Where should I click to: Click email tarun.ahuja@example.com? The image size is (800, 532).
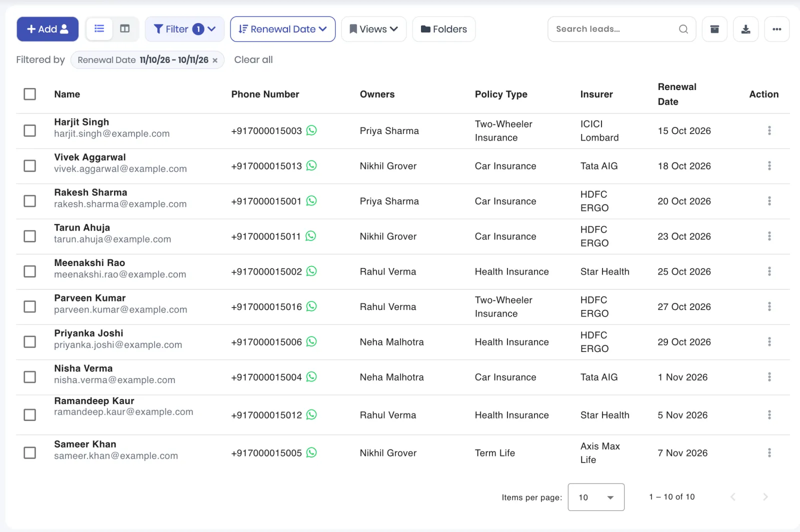pyautogui.click(x=112, y=239)
